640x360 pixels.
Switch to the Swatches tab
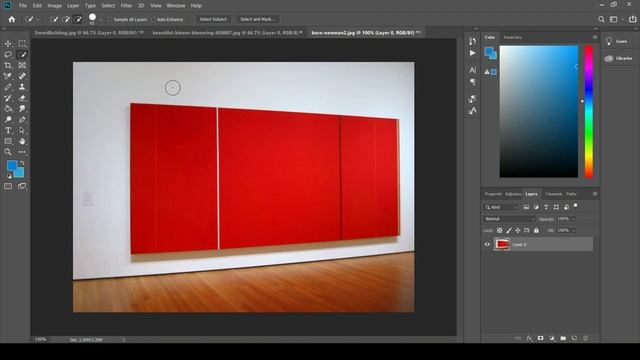click(512, 37)
